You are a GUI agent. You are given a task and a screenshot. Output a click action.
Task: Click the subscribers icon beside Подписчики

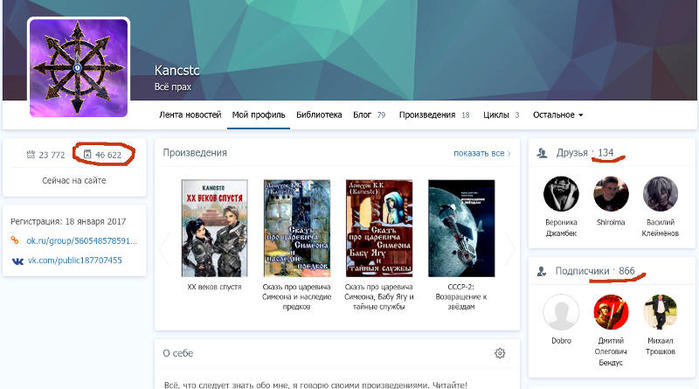click(542, 271)
